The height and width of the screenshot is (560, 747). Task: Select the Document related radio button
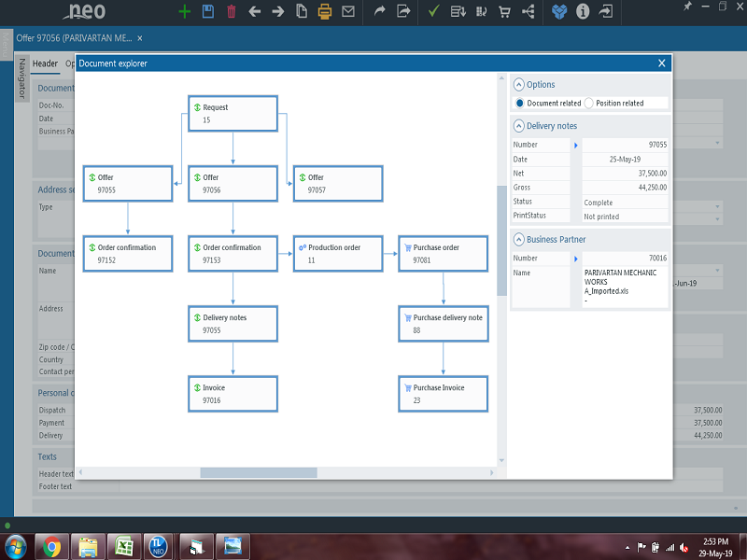tap(520, 103)
